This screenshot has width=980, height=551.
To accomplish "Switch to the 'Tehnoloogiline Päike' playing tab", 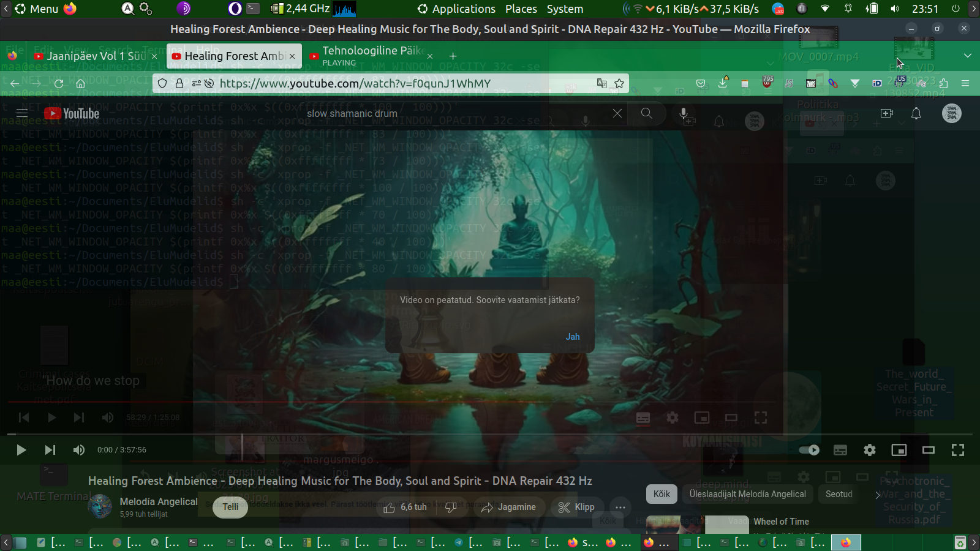I will [372, 56].
